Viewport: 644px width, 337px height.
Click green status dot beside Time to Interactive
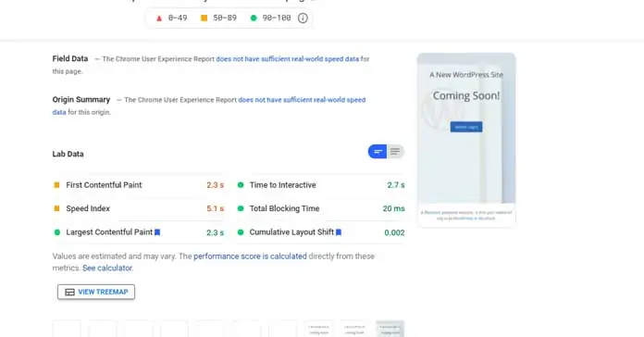241,185
